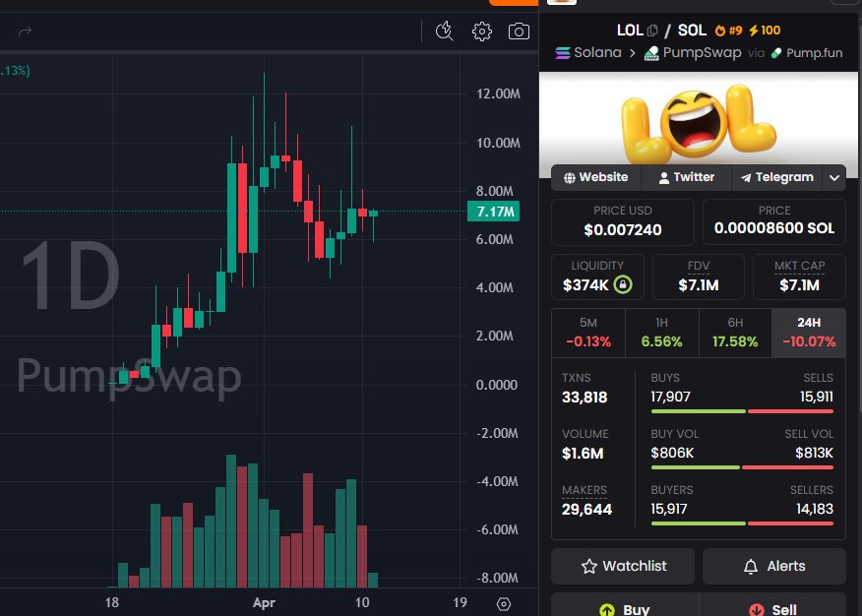Click the SELLERS 14,183 value

pyautogui.click(x=815, y=509)
